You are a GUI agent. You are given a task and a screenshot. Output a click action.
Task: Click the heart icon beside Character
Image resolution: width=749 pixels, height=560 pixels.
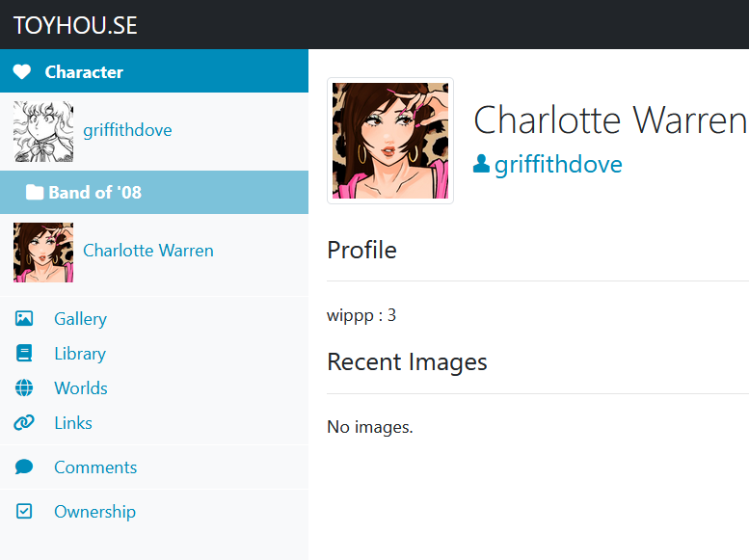[22, 71]
